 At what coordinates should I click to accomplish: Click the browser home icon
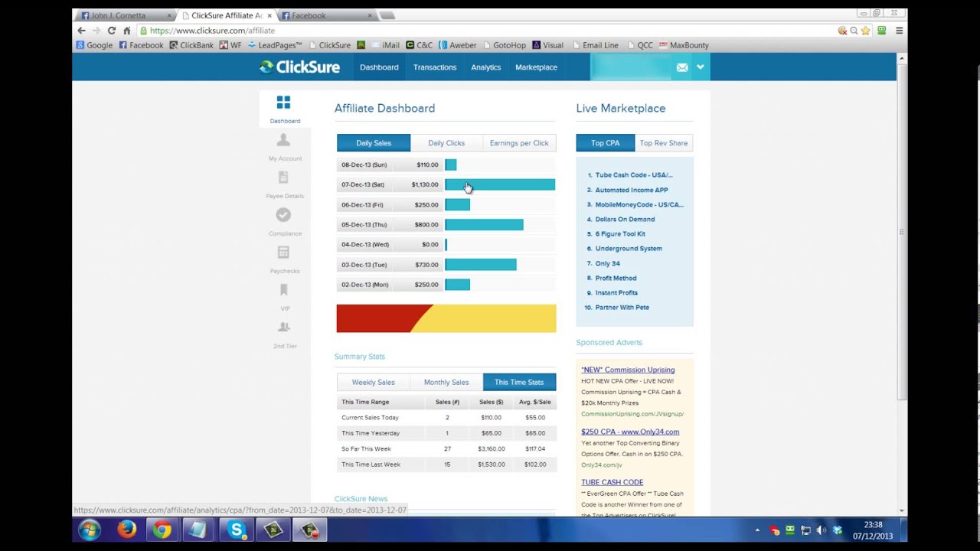tap(127, 31)
